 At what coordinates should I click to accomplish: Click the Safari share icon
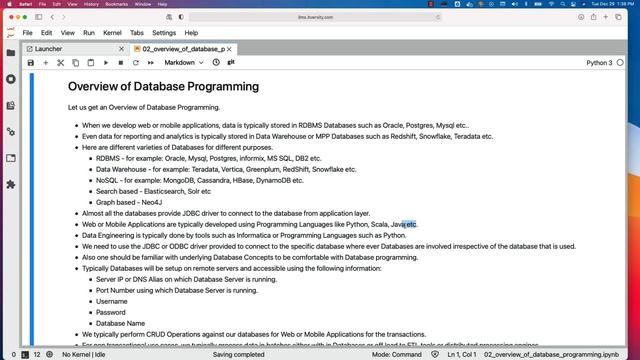tap(593, 17)
